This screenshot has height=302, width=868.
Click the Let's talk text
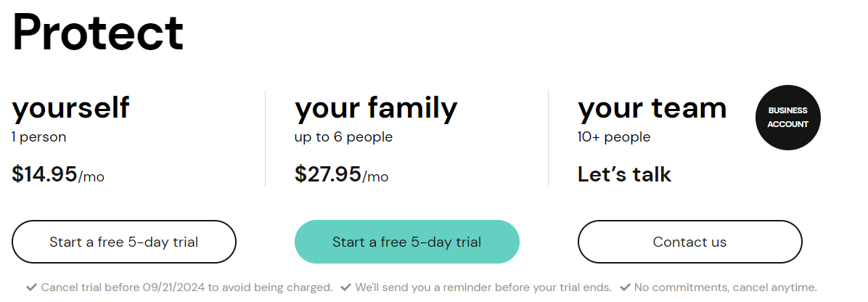[x=624, y=174]
